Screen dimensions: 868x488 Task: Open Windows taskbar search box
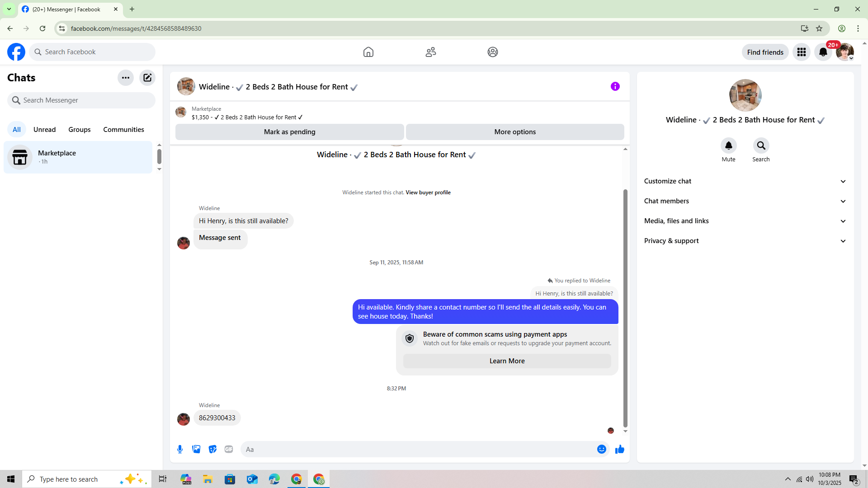87,479
